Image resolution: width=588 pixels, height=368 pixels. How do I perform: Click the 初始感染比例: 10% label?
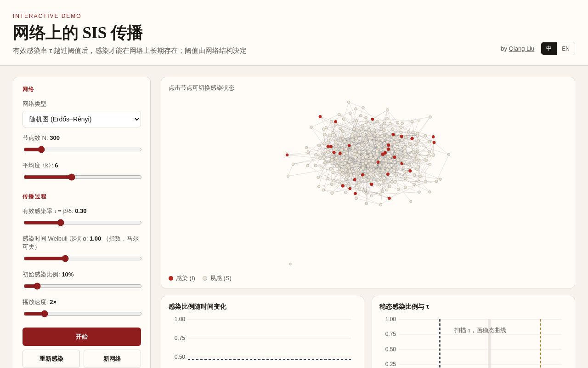[48, 275]
